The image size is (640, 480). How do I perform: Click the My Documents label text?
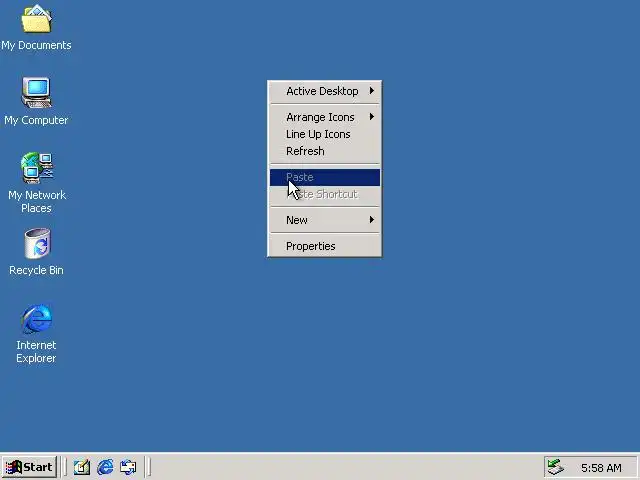(x=36, y=45)
